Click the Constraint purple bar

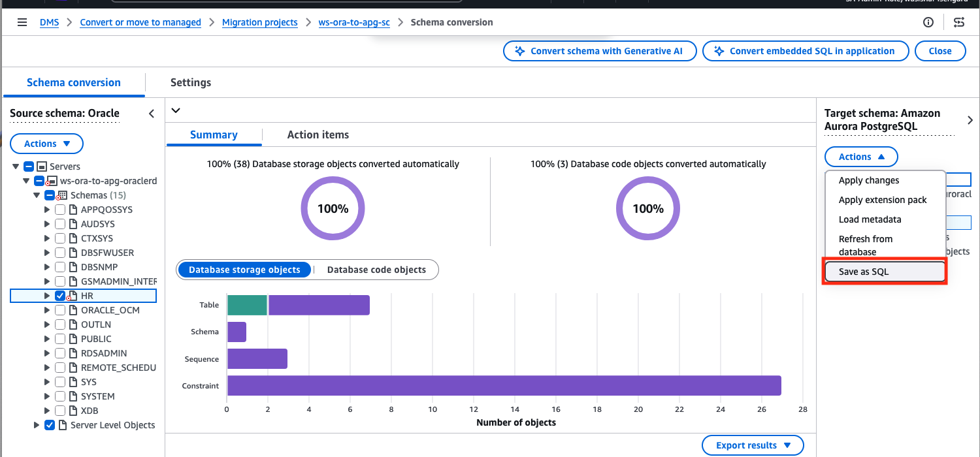pos(504,385)
